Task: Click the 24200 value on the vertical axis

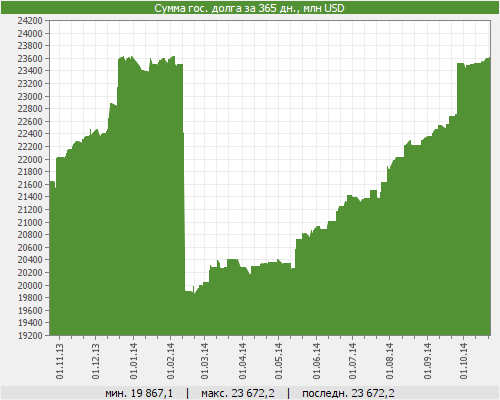Action: point(30,21)
